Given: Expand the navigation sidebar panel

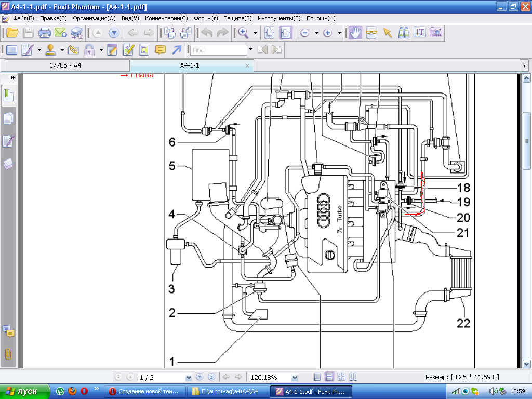Looking at the screenshot, I should (x=12, y=78).
